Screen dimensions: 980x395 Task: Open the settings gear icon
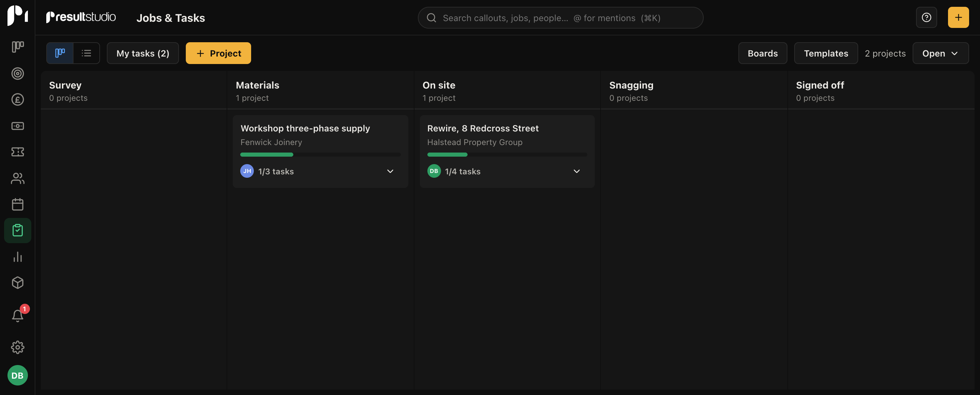17,347
